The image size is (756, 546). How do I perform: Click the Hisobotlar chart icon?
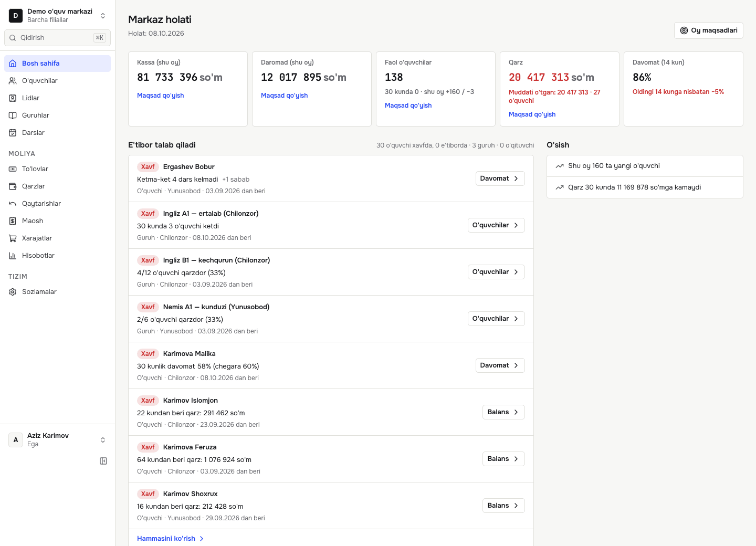(13, 256)
